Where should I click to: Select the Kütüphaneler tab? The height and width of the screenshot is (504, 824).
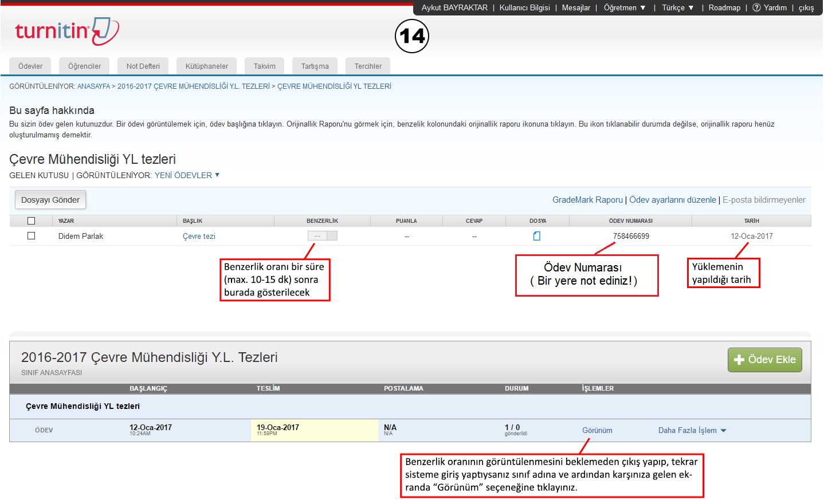click(x=207, y=66)
